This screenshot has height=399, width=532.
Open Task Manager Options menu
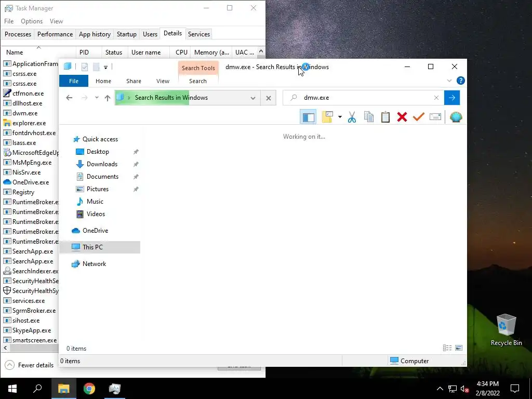click(x=32, y=21)
